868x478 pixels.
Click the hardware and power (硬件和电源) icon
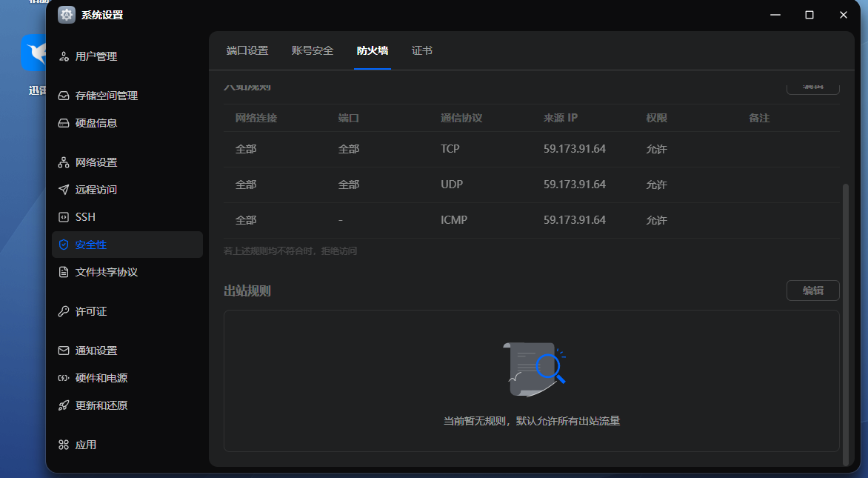pos(64,378)
